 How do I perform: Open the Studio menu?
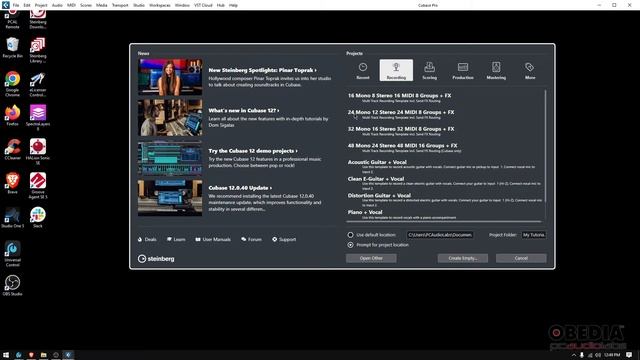coord(139,5)
